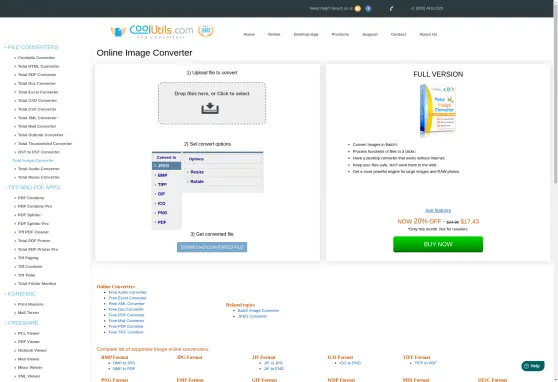The image size is (558, 382).
Task: Open Outlook Viewer in sidebar
Action: coord(32,351)
